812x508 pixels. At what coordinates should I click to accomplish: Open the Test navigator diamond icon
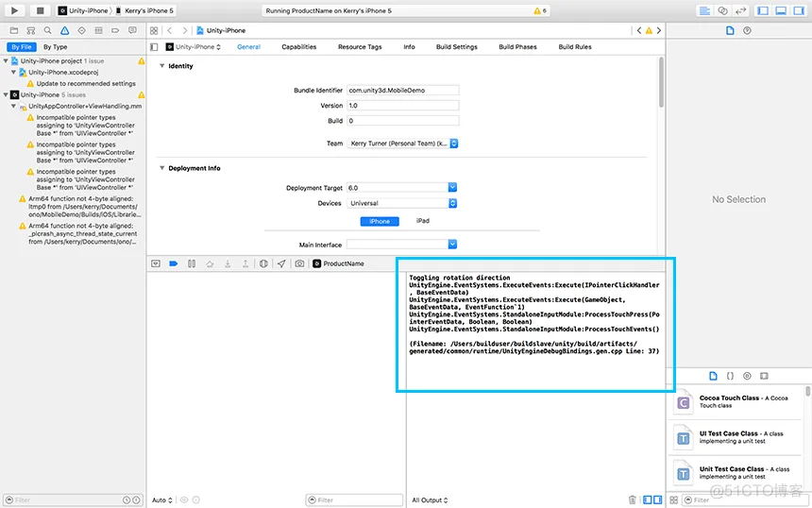click(81, 30)
